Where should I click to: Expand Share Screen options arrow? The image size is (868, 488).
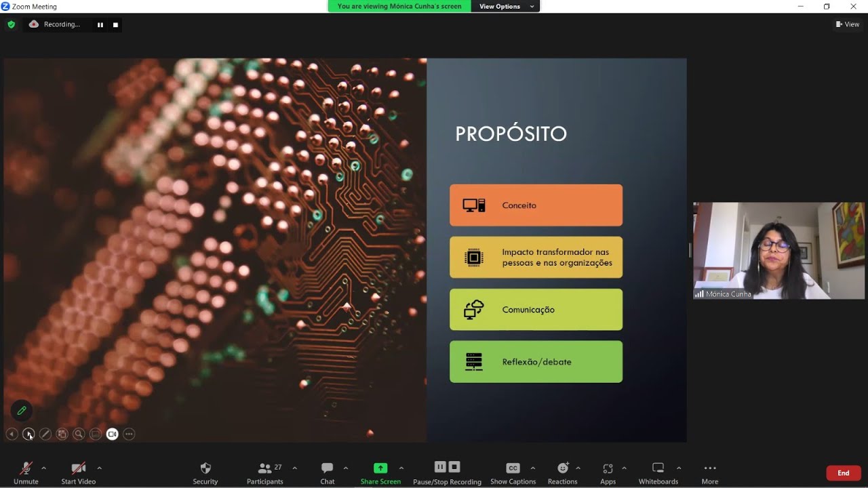click(x=401, y=468)
